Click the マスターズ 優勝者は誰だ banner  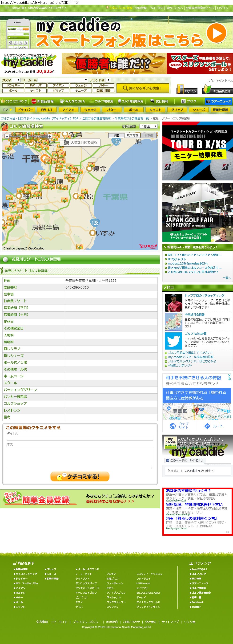tap(147, 63)
